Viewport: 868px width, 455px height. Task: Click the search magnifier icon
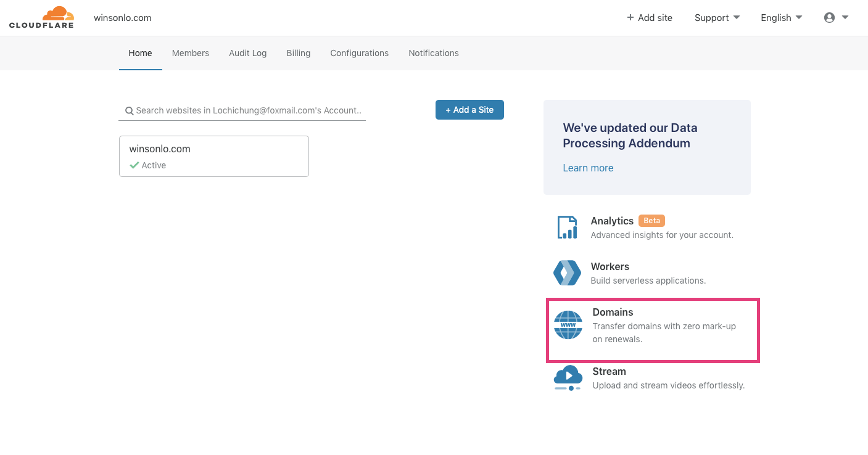click(130, 111)
